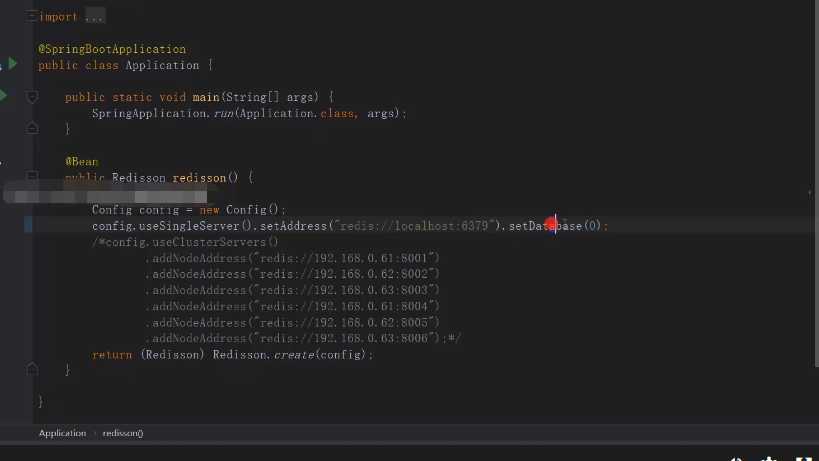Click the redis://localhost:6379 string

[415, 226]
